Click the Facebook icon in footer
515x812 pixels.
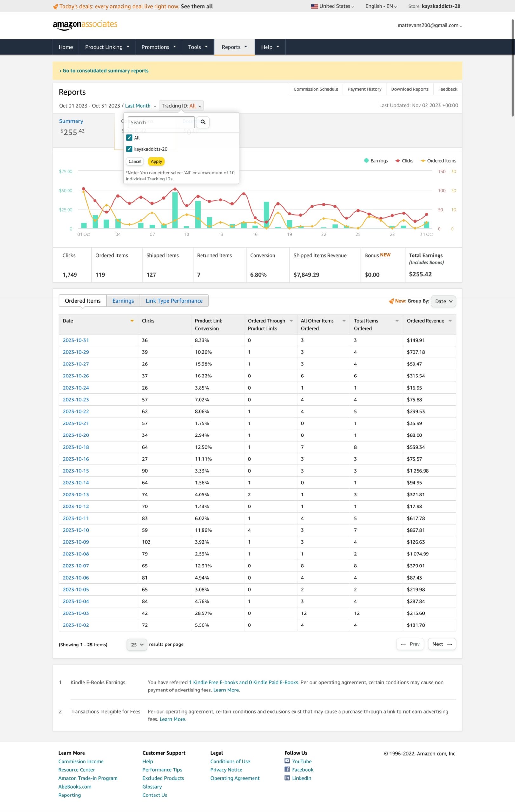pyautogui.click(x=287, y=769)
